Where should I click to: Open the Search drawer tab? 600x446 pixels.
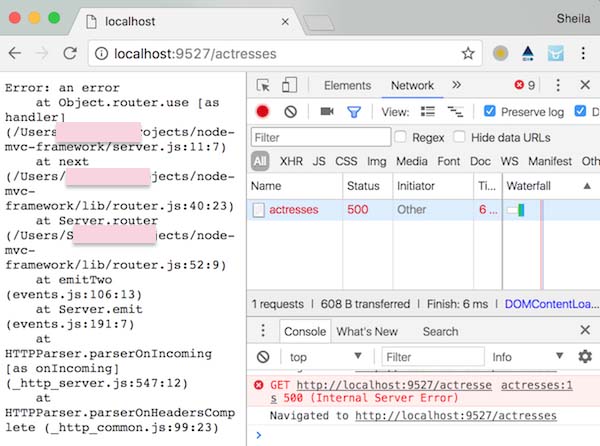[x=440, y=331]
